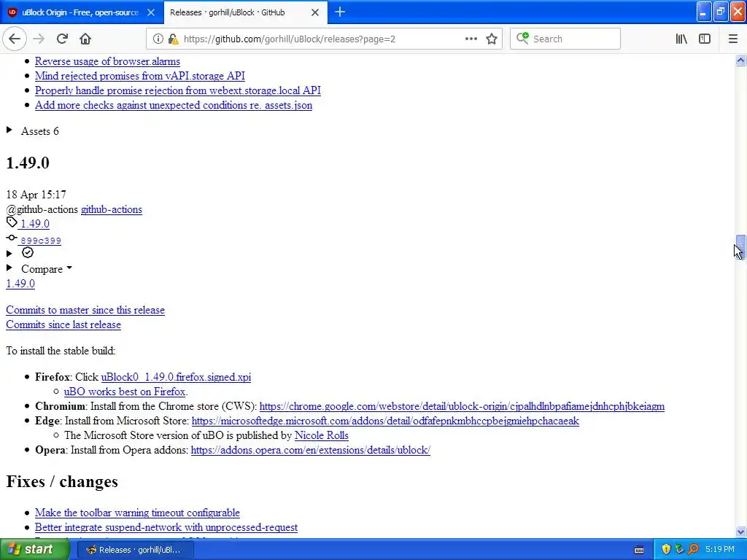Viewport: 747px width, 560px height.
Task: Click the commit icon beside 899c399
Action: point(12,238)
